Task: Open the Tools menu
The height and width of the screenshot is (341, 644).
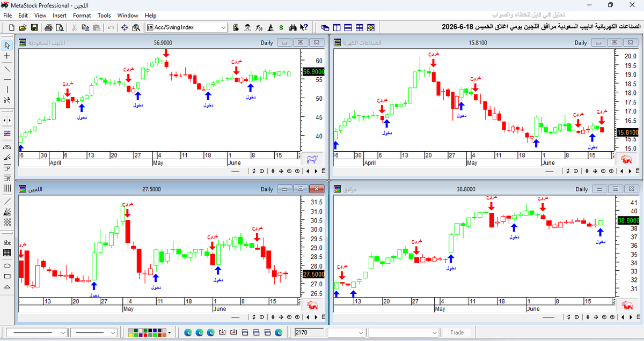Action: tap(104, 16)
